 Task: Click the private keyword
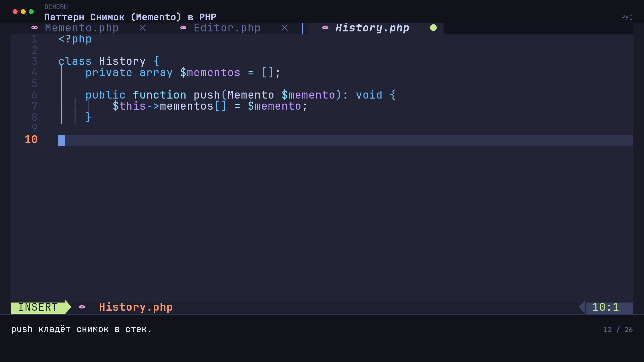tap(109, 73)
